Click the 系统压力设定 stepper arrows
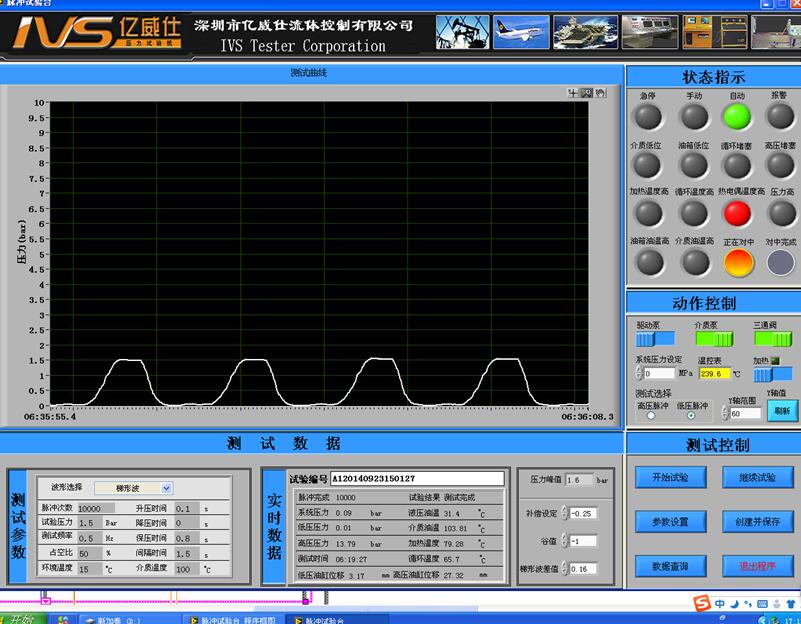801x624 pixels. coord(639,374)
